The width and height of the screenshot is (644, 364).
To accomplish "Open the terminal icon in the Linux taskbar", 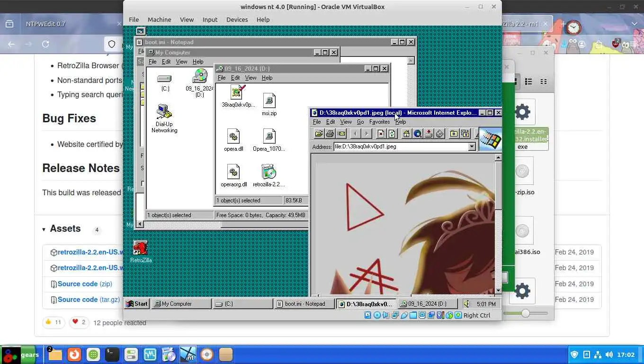I will (x=112, y=355).
